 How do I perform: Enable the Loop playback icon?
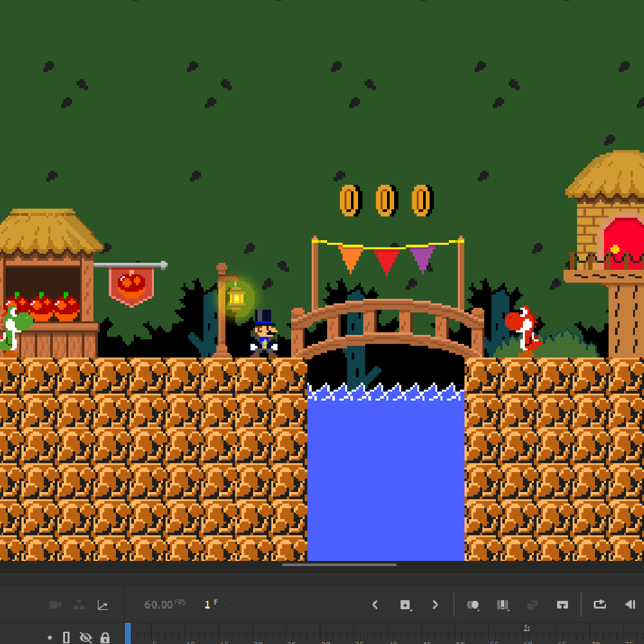600,604
